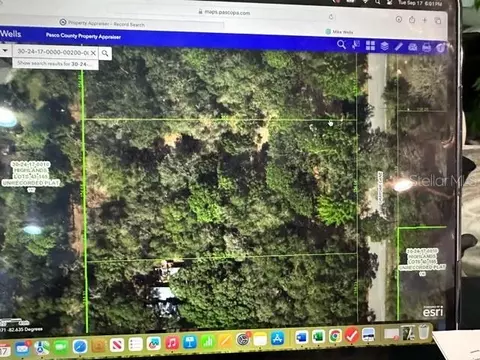
Task: Open Mail from the dock
Action: [22, 349]
